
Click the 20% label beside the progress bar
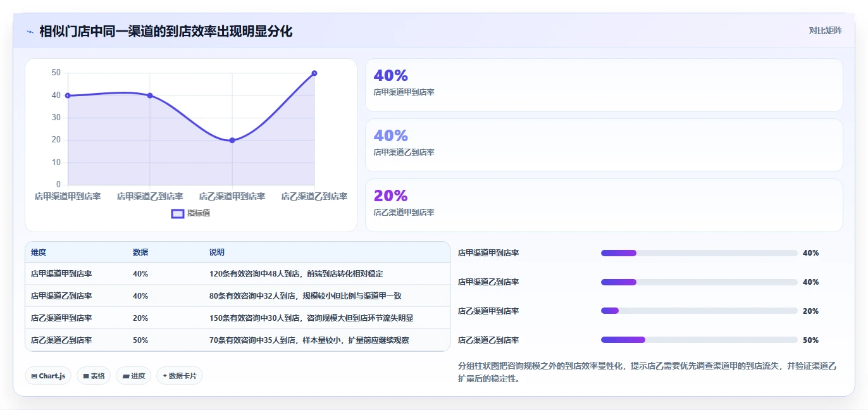click(x=810, y=311)
